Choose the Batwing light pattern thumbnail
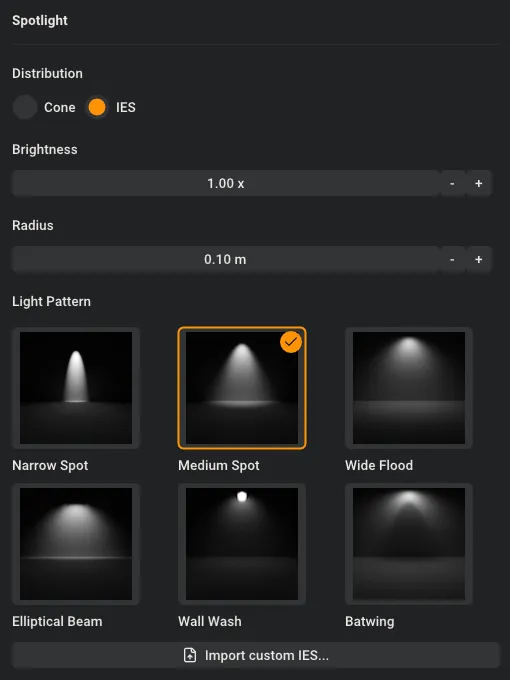The height and width of the screenshot is (680, 510). 409,544
